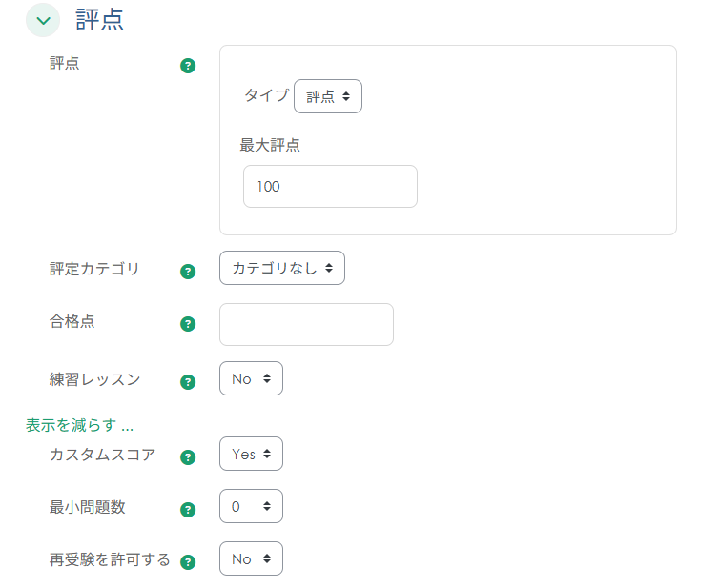Click help icon beside 練習レッスン

coord(188,381)
